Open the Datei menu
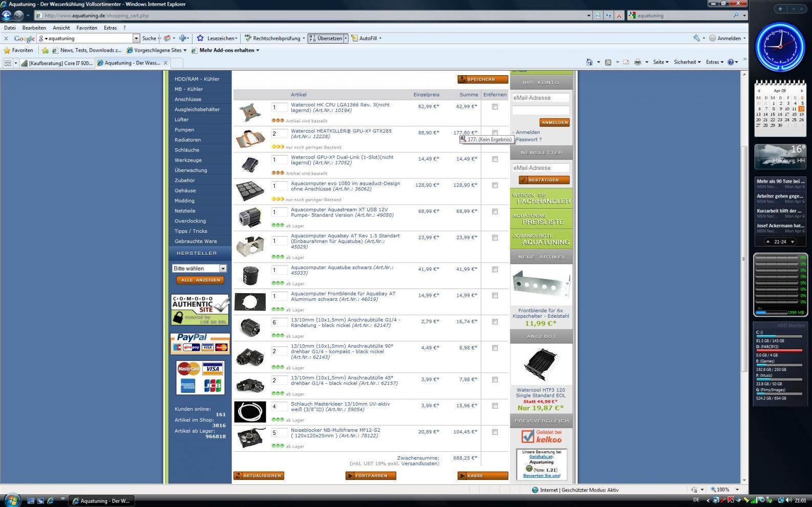 click(10, 28)
